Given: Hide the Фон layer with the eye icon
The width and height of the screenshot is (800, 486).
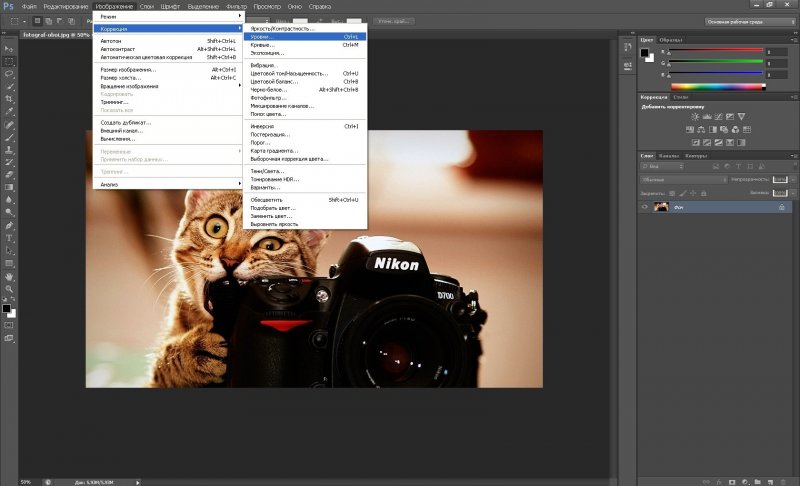Looking at the screenshot, I should pos(644,207).
